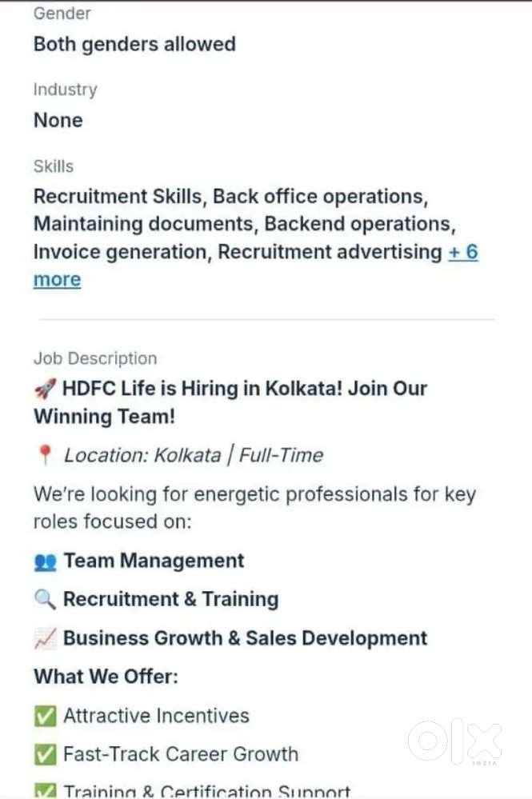Click the 'HDFC Life is Hiring' headline

click(245, 389)
